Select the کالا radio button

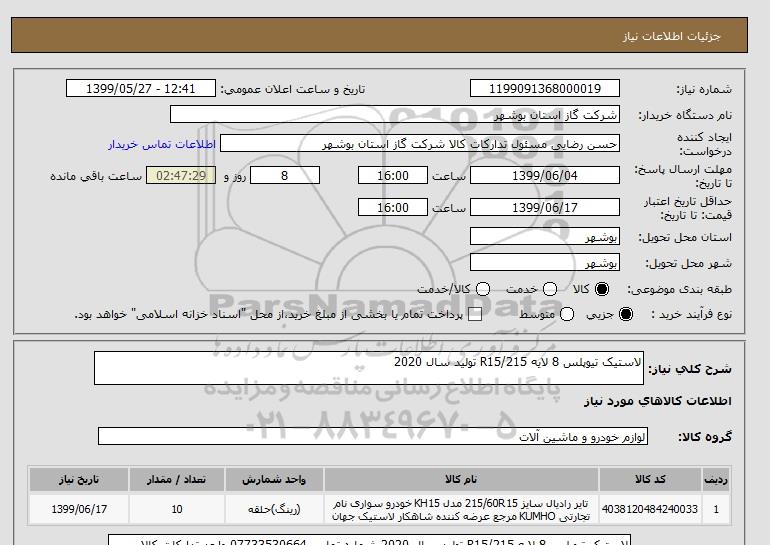pos(602,289)
